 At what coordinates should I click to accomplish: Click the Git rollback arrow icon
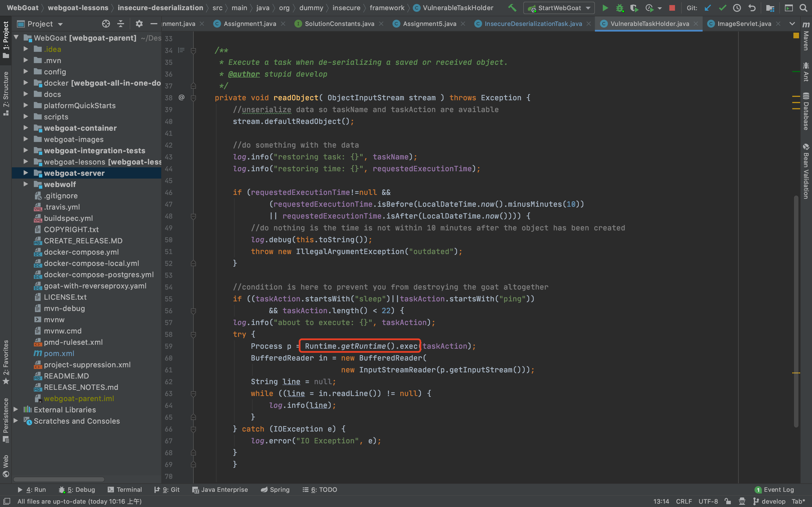[752, 8]
